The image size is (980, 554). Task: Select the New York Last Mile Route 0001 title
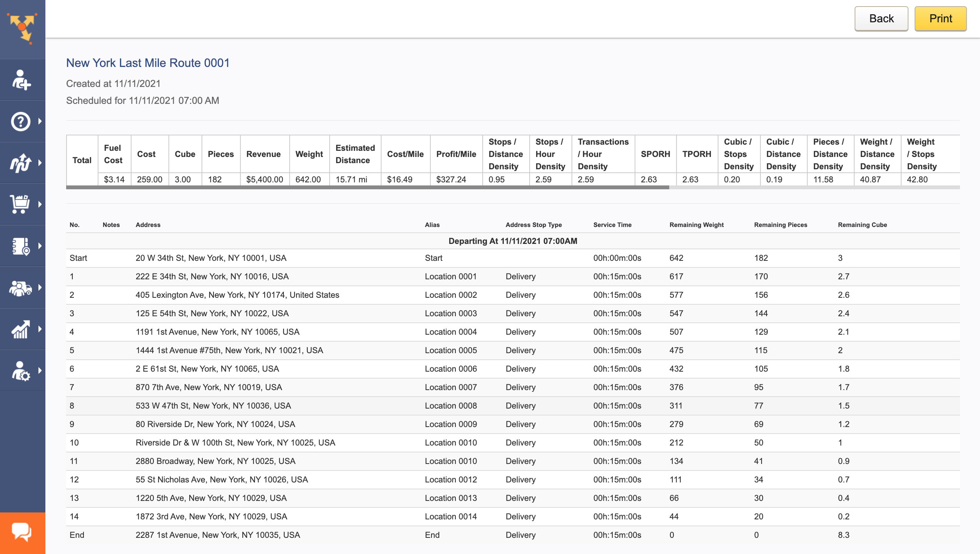pos(148,63)
